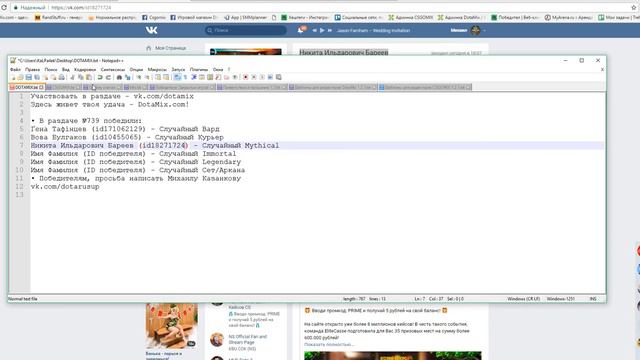This screenshot has height=360, width=640.
Task: Click the Open file icon in Notepad++ toolbar
Action: [x=20, y=77]
